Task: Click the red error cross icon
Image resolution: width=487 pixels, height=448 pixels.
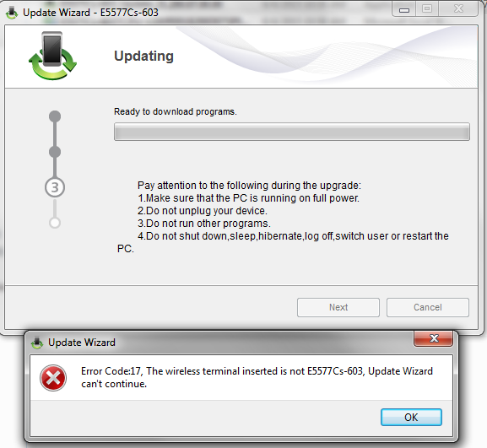Action: click(53, 377)
